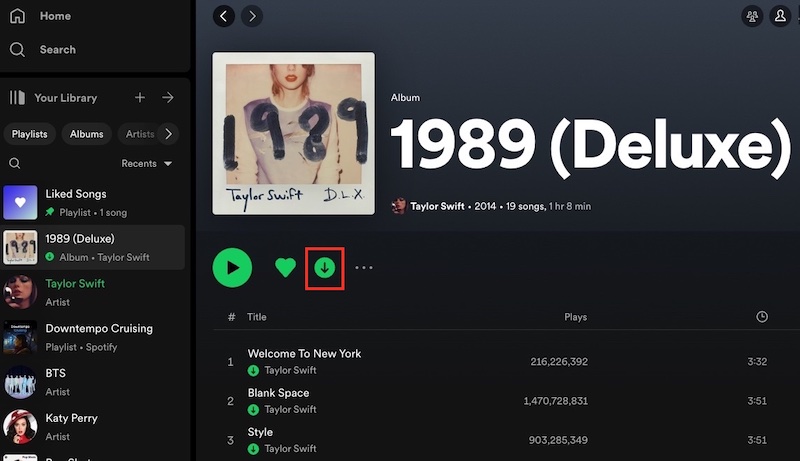This screenshot has height=461, width=800.
Task: Open the Recents sort dropdown
Action: (x=146, y=163)
